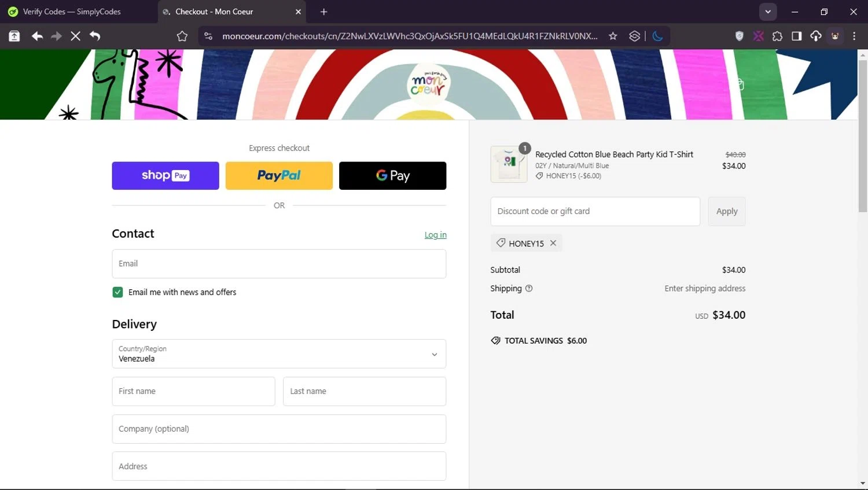Image resolution: width=868 pixels, height=490 pixels.
Task: Remove the HONEY15 discount code
Action: click(x=553, y=243)
